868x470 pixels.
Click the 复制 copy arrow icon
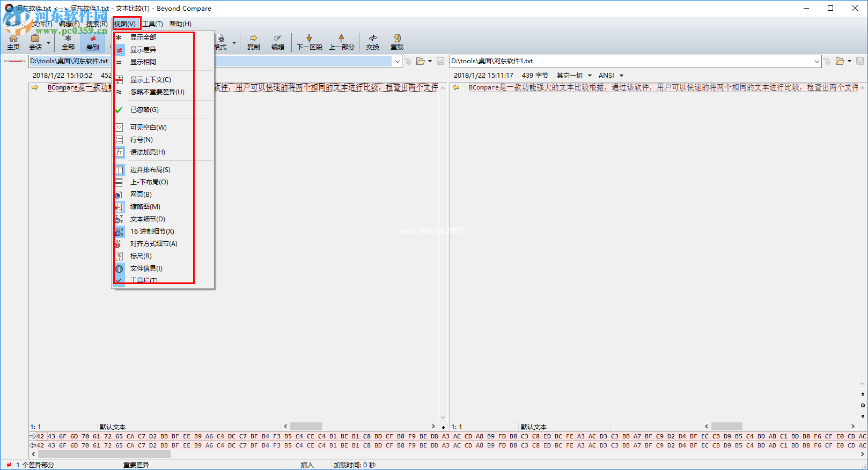[254, 42]
